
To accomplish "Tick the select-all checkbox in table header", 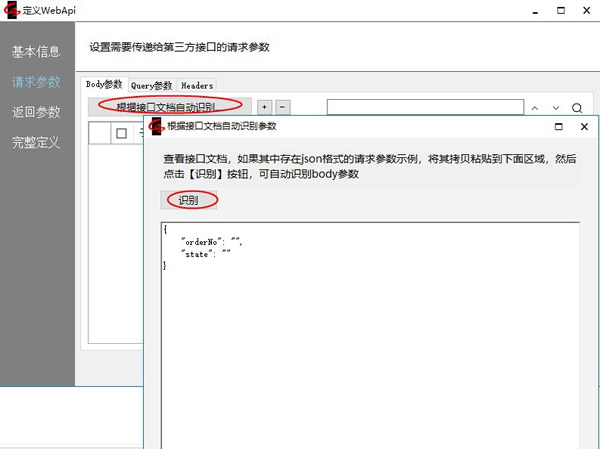I will [x=121, y=134].
